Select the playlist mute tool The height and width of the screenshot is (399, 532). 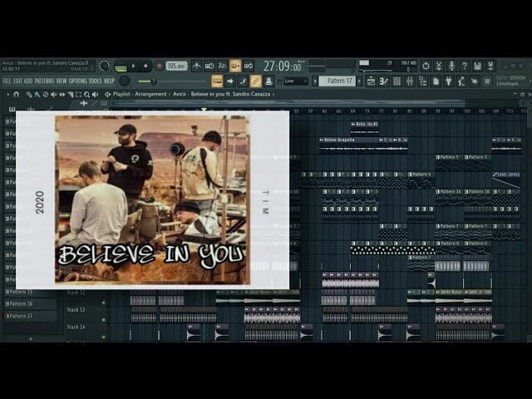point(53,94)
